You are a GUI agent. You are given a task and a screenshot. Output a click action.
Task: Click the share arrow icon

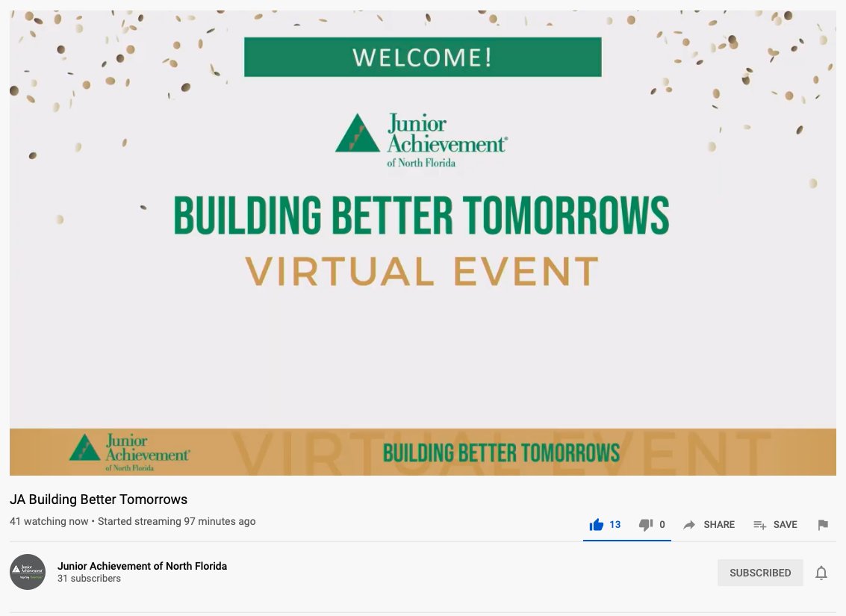689,525
